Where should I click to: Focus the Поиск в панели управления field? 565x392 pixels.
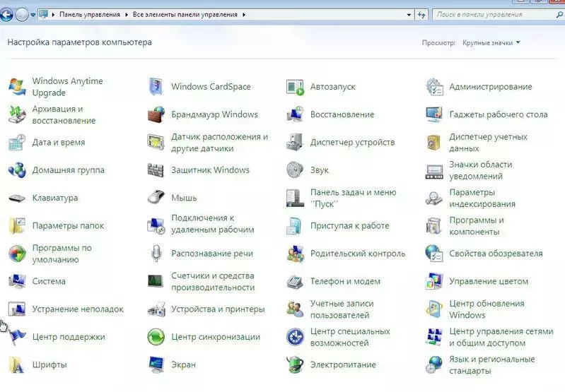click(498, 15)
